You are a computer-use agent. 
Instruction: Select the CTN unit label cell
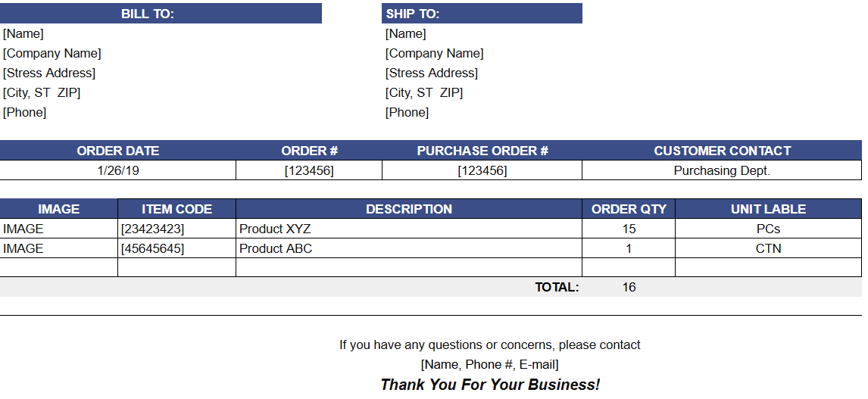[768, 248]
